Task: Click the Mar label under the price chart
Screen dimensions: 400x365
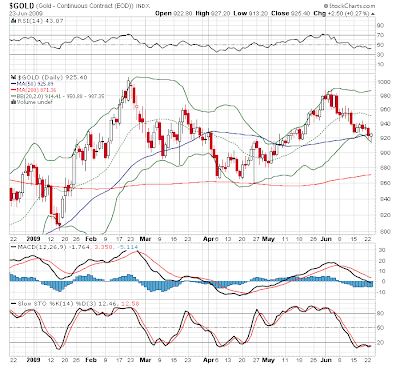Action: 145,239
